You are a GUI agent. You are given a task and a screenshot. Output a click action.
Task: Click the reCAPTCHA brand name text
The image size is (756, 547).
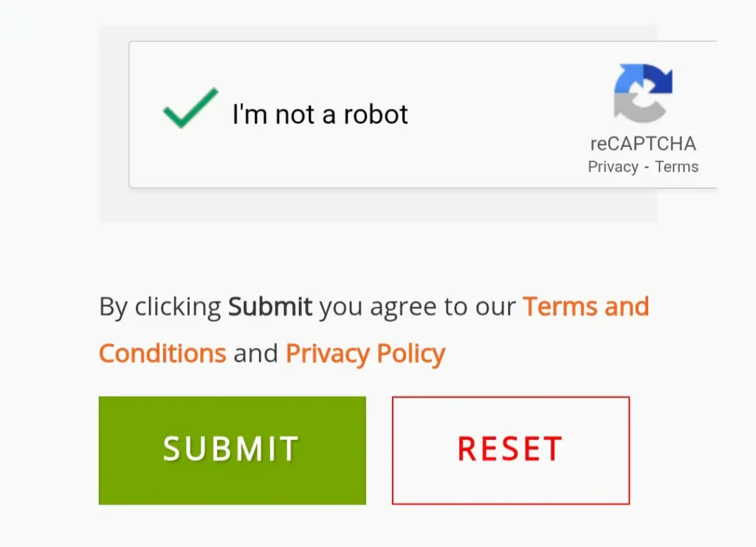tap(643, 143)
